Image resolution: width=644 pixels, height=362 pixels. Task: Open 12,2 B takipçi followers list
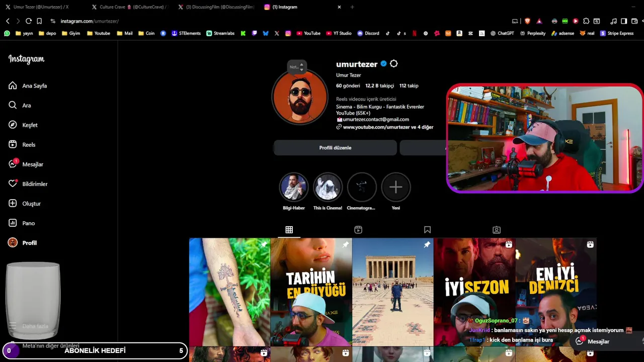click(x=379, y=86)
